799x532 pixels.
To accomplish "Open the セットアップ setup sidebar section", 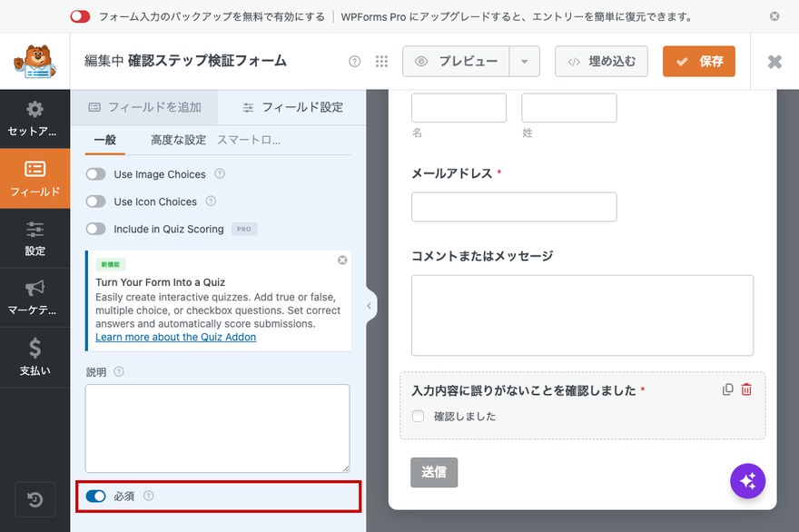I will pos(35,119).
